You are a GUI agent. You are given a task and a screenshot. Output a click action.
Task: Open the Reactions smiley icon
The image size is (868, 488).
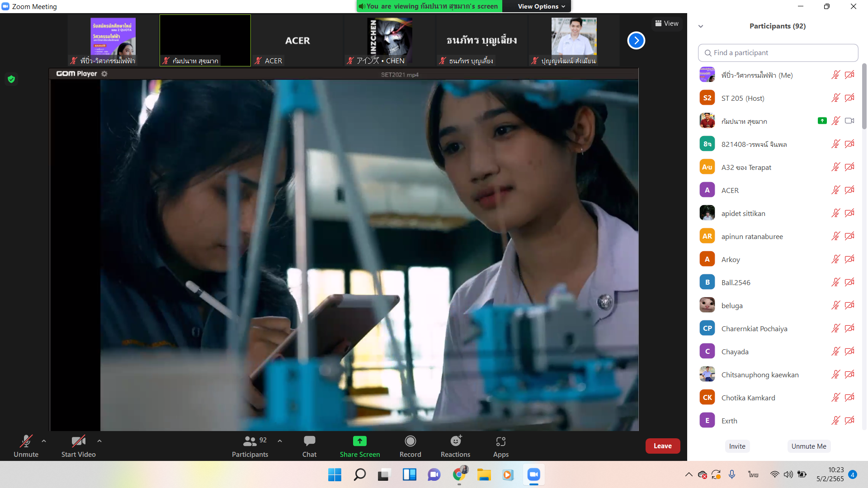[x=456, y=441]
